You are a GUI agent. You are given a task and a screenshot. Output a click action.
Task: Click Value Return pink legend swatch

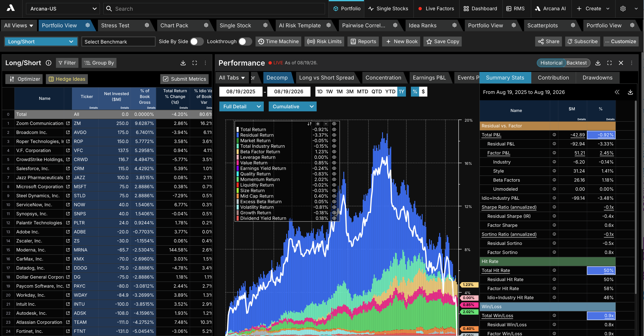coord(237,163)
